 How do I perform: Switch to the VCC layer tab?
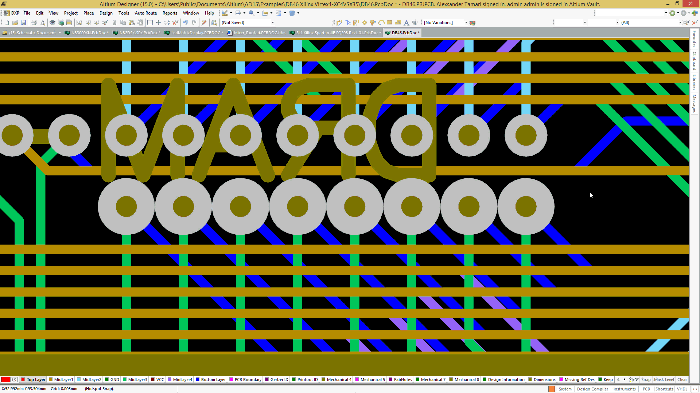158,380
